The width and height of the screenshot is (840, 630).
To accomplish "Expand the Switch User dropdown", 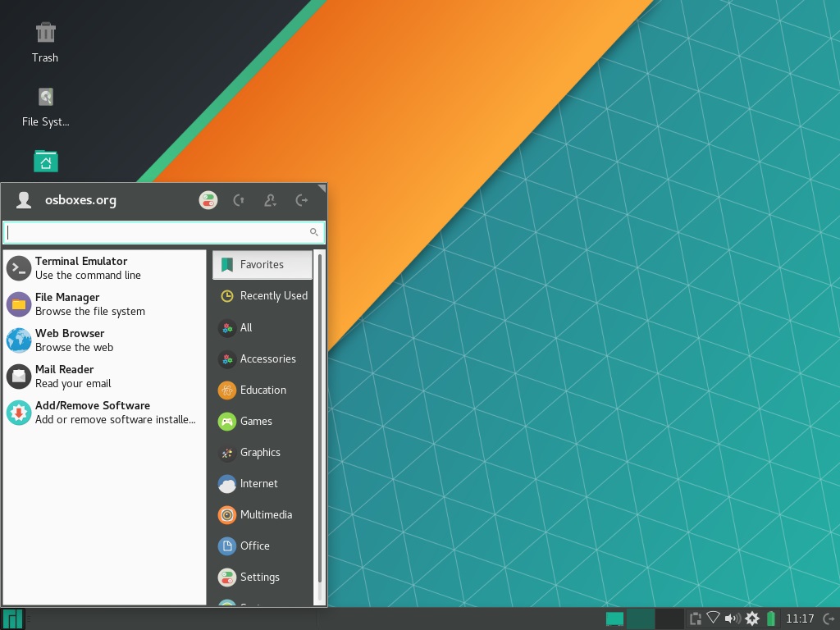I will 271,199.
